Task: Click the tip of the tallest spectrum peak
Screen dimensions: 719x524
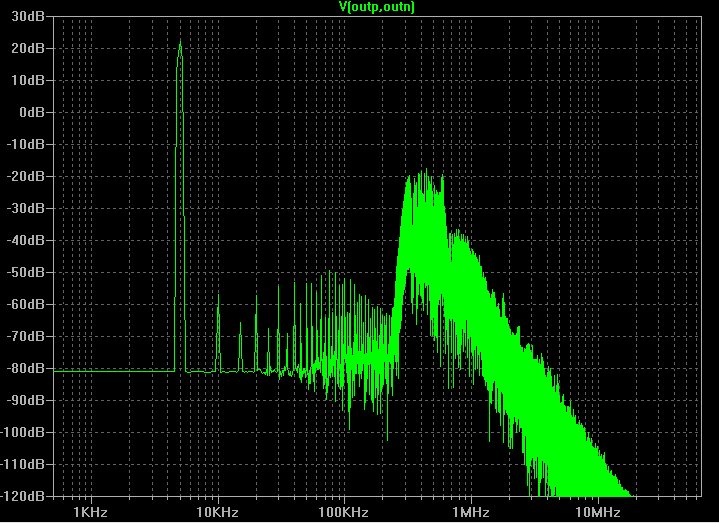Action: [180, 40]
